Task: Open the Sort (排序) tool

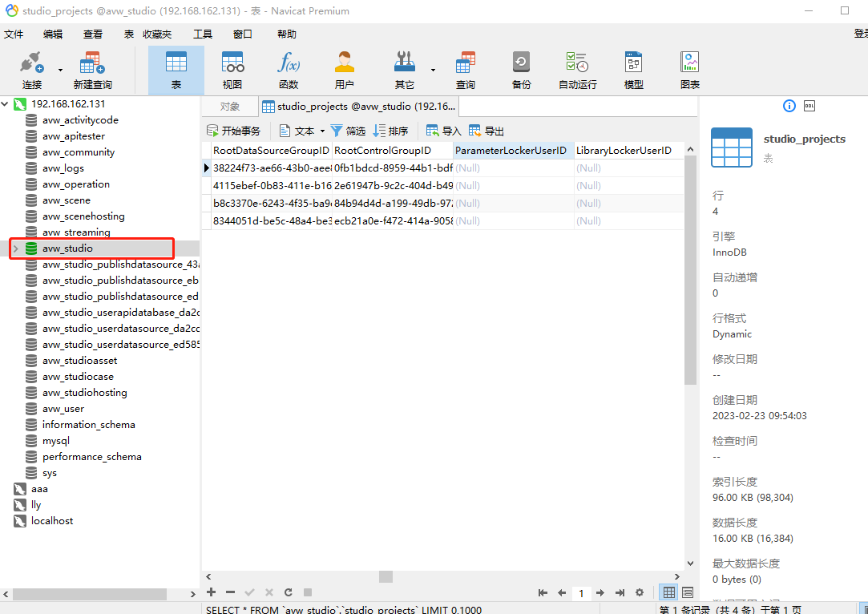Action: [x=391, y=131]
